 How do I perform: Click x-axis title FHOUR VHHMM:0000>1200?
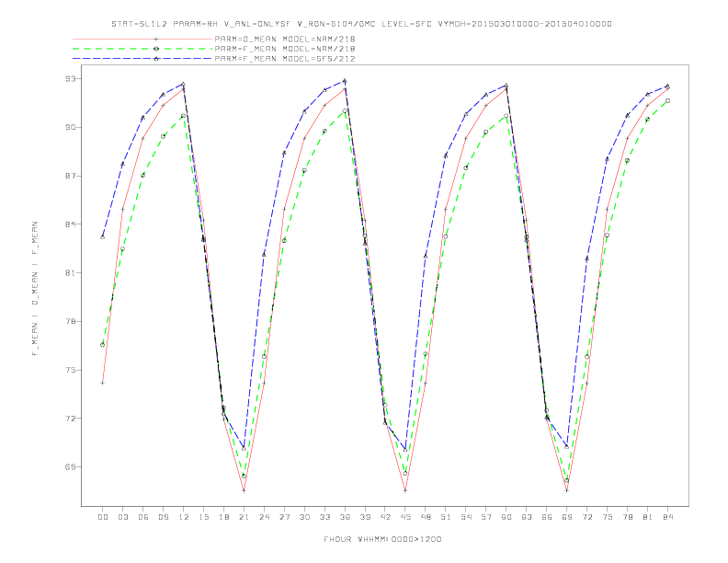(x=382, y=539)
